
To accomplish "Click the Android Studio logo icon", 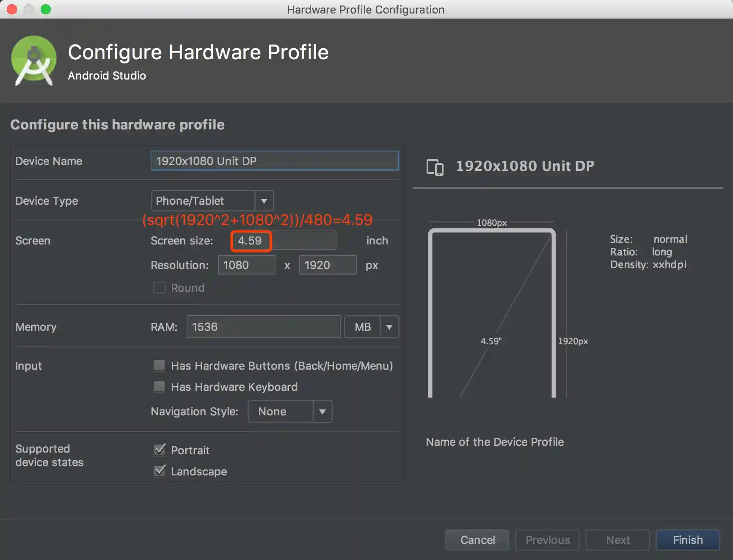I will pyautogui.click(x=34, y=61).
